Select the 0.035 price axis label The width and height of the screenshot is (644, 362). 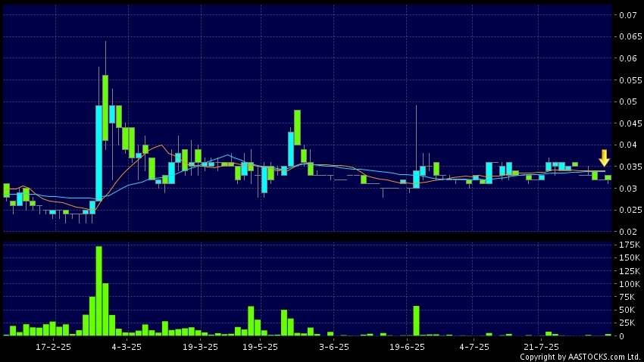[630, 167]
